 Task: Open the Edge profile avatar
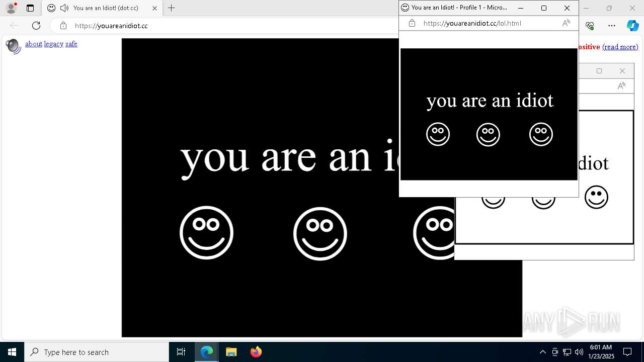(x=11, y=8)
